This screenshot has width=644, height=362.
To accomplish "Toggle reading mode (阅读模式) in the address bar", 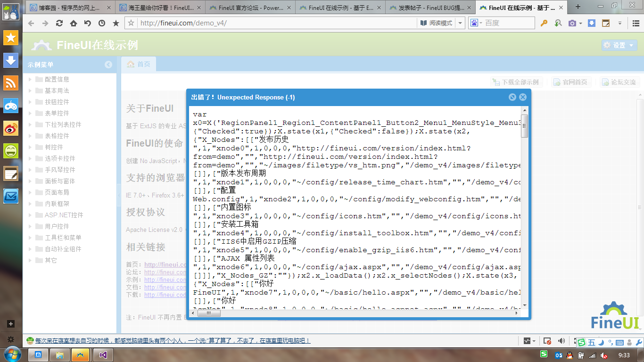I will [437, 23].
